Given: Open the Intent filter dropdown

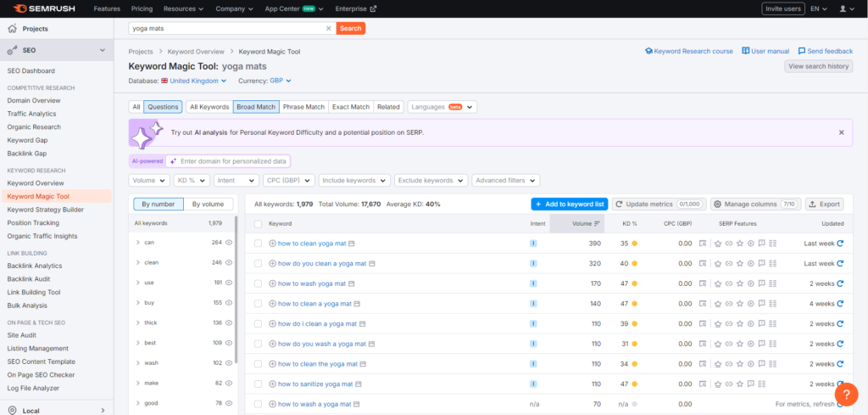Looking at the screenshot, I should click(x=236, y=181).
